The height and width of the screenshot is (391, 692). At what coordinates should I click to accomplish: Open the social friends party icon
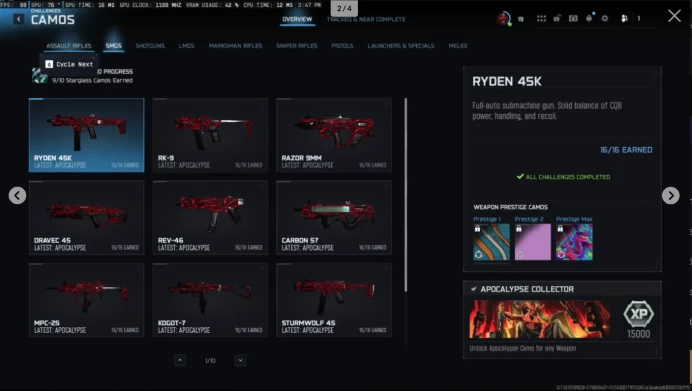(x=624, y=19)
